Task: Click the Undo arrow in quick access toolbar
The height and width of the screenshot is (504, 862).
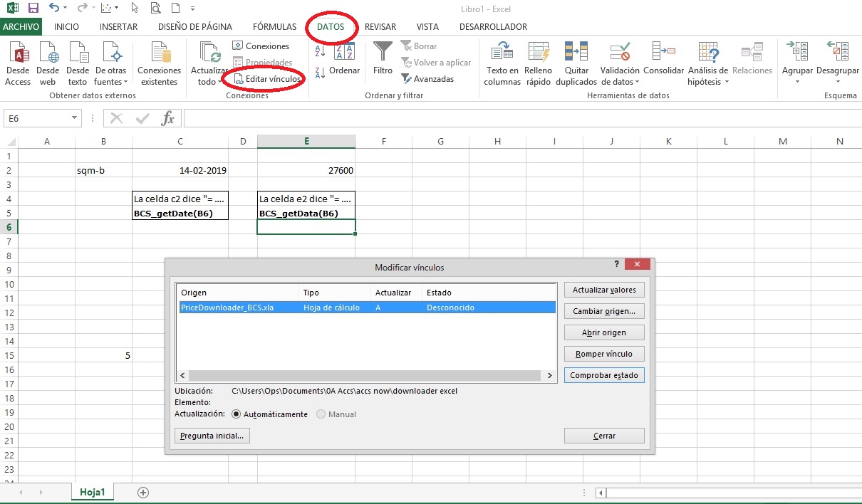Action: pyautogui.click(x=55, y=9)
